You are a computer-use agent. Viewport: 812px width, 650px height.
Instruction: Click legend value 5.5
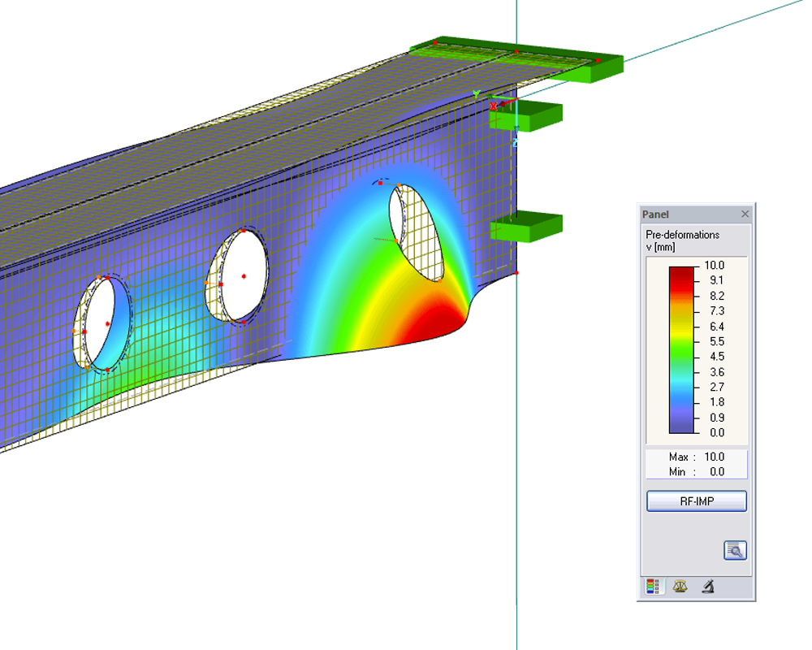pos(717,341)
